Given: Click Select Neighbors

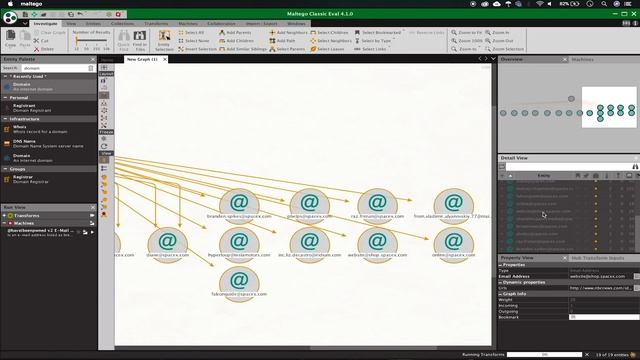Looking at the screenshot, I should (331, 41).
